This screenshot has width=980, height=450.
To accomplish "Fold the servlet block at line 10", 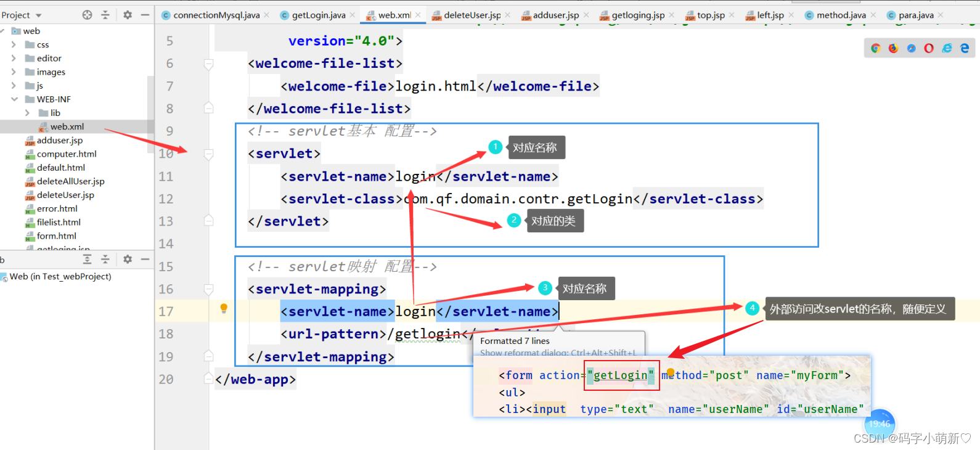I will click(x=209, y=154).
